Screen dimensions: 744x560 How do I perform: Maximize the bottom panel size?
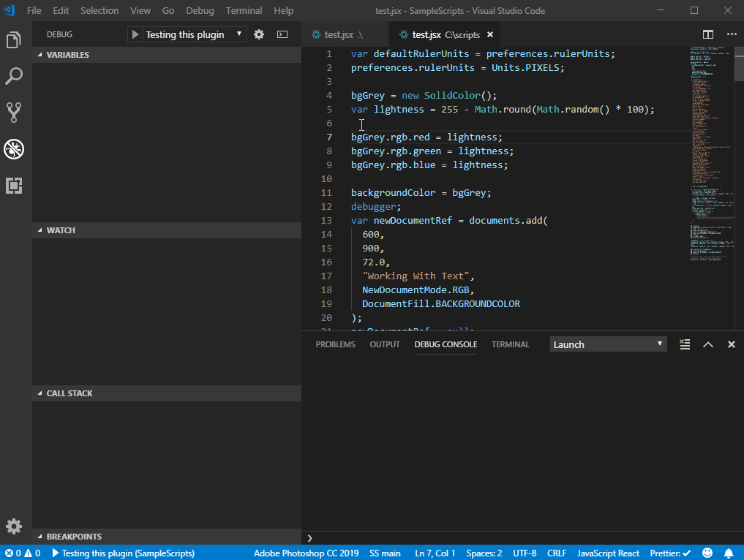[708, 344]
